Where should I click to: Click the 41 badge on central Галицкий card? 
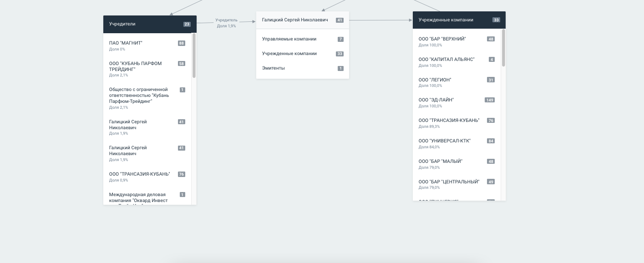click(x=340, y=20)
